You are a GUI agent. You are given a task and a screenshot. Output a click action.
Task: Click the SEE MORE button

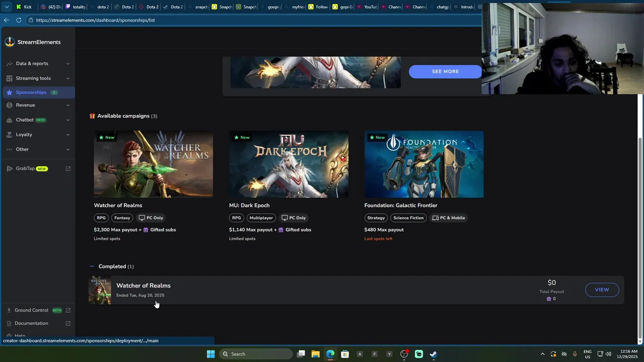pos(445,71)
